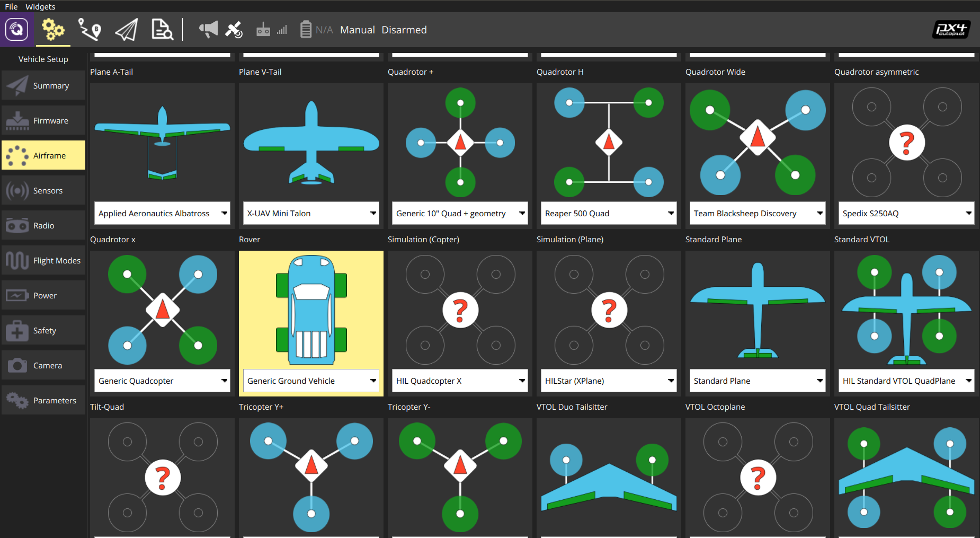
Task: Open the Parameters page
Action: [43, 400]
